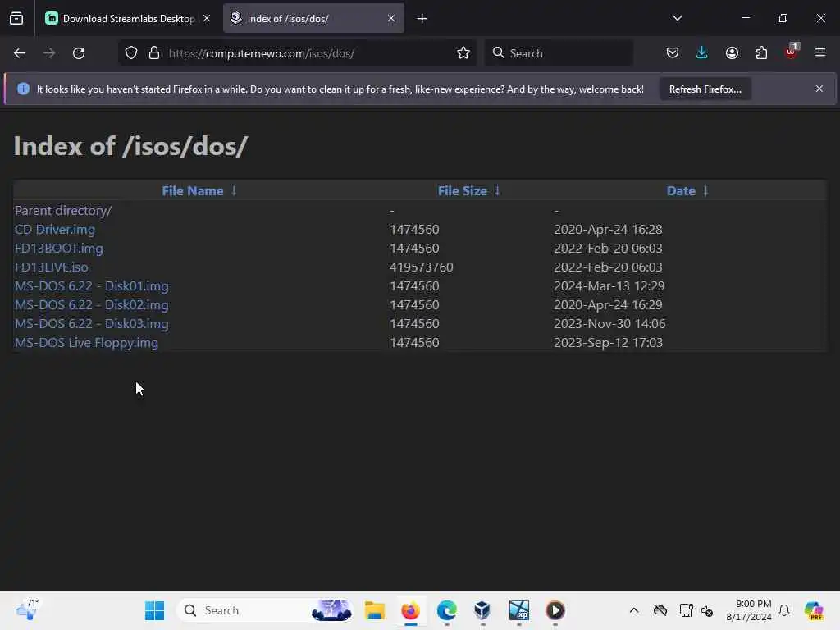Open Save to Pocket icon
This screenshot has height=630, width=840.
tap(673, 53)
